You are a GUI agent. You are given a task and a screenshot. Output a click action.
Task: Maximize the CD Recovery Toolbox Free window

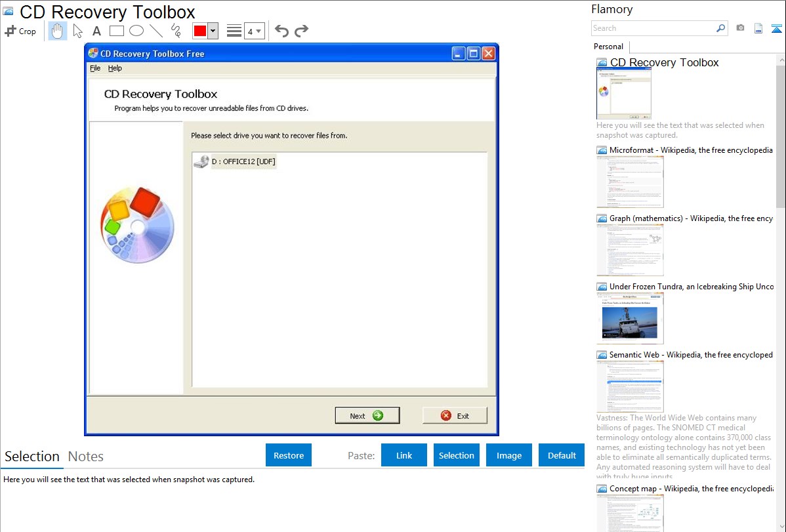[x=473, y=53]
